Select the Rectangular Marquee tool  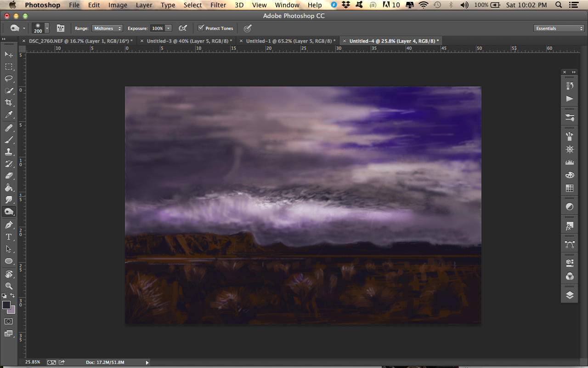[9, 67]
